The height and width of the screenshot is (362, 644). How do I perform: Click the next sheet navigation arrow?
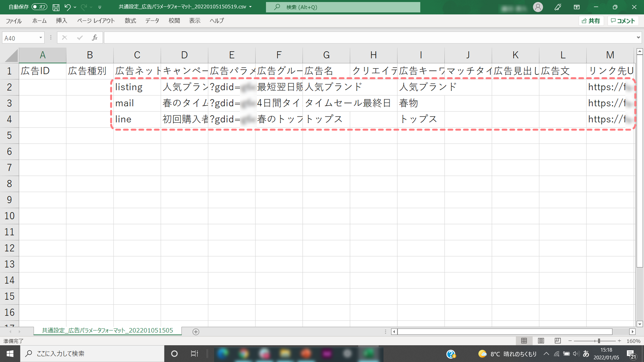coord(20,331)
